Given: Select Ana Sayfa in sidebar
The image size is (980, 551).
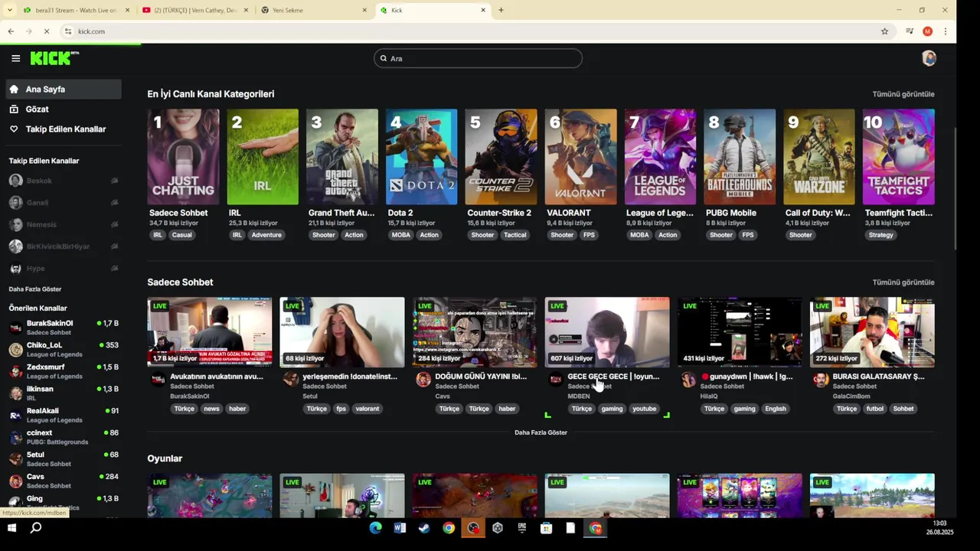Looking at the screenshot, I should (64, 90).
